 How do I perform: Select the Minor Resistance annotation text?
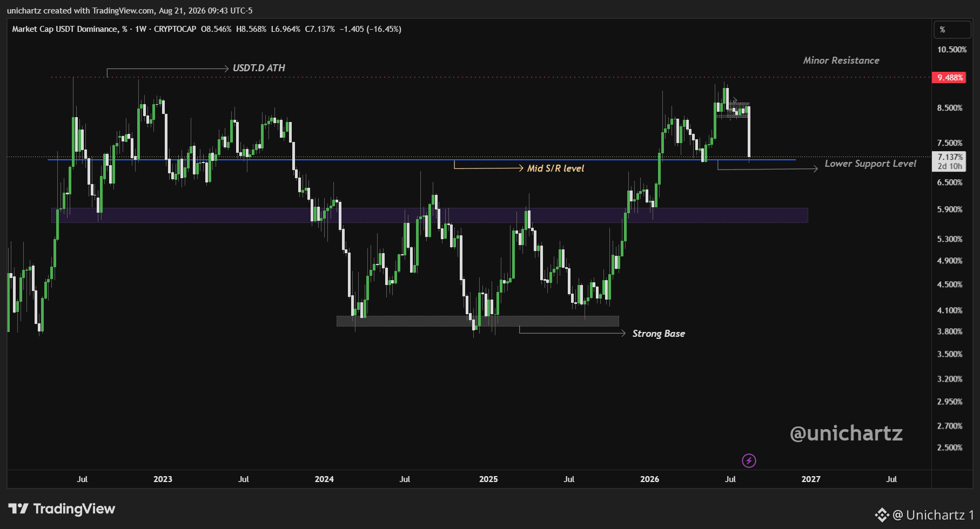click(x=841, y=60)
